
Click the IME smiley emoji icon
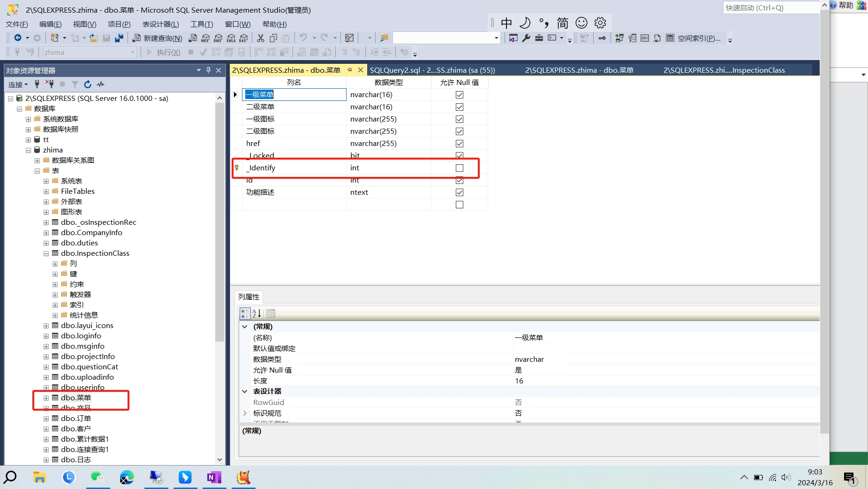point(581,23)
